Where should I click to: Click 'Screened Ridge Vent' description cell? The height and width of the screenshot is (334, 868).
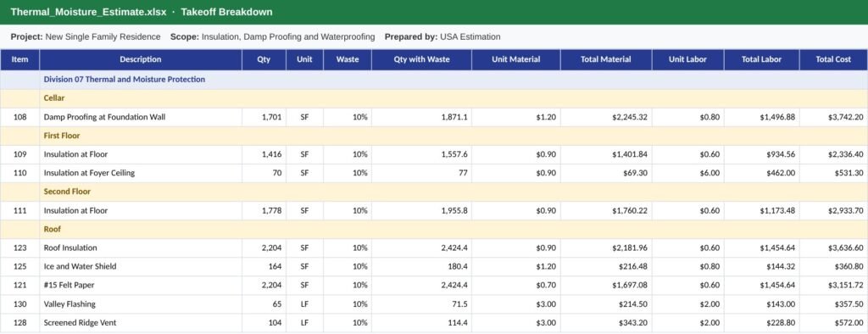tap(141, 323)
